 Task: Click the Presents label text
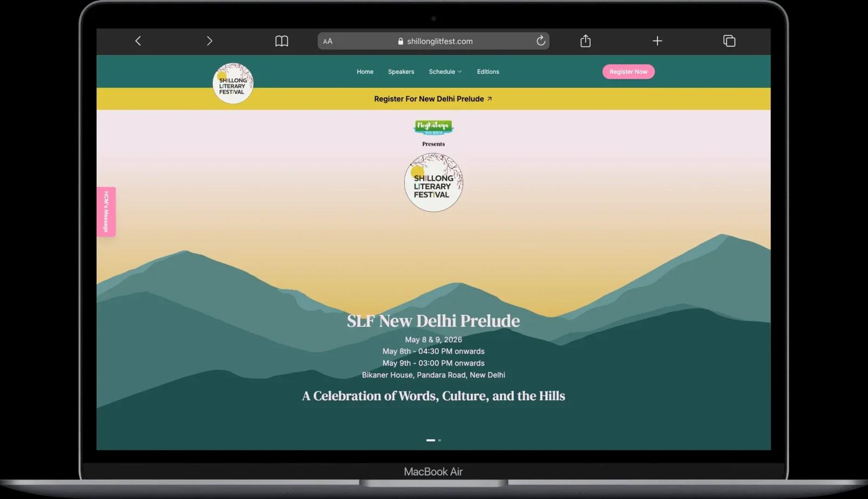[x=433, y=144]
